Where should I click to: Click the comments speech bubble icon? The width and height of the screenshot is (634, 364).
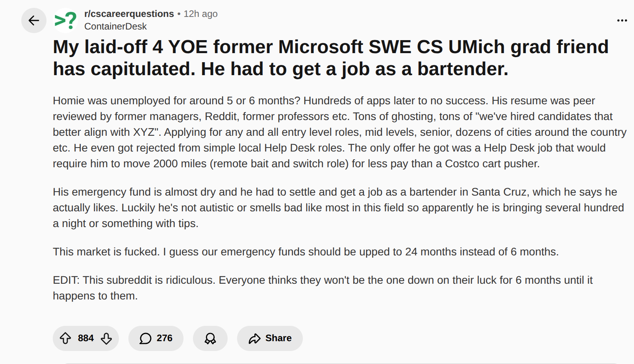click(145, 338)
